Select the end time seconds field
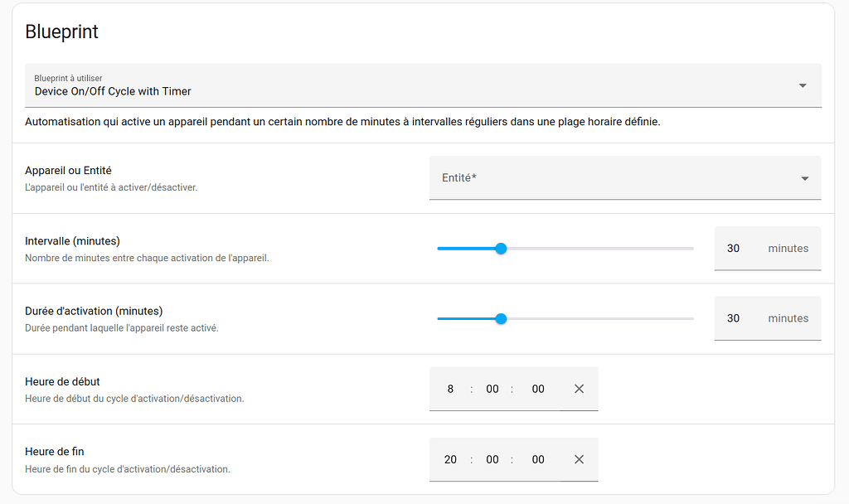This screenshot has width=849, height=504. [x=538, y=458]
